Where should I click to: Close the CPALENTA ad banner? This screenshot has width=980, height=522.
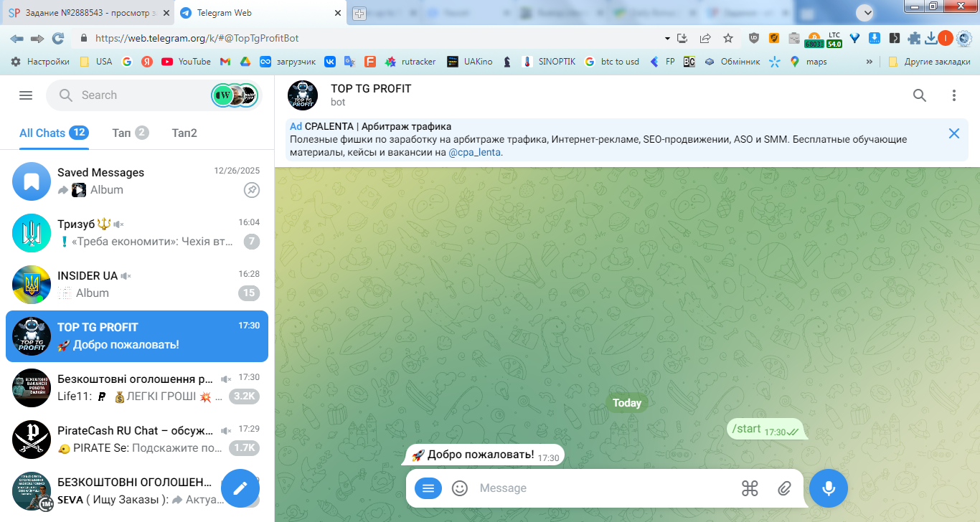point(954,133)
